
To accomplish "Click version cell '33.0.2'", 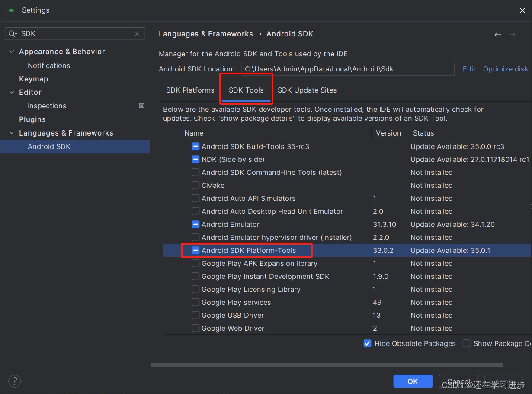I will [383, 250].
